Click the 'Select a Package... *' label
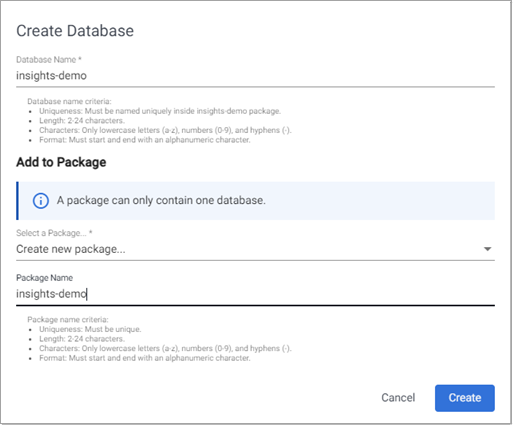 tap(54, 233)
